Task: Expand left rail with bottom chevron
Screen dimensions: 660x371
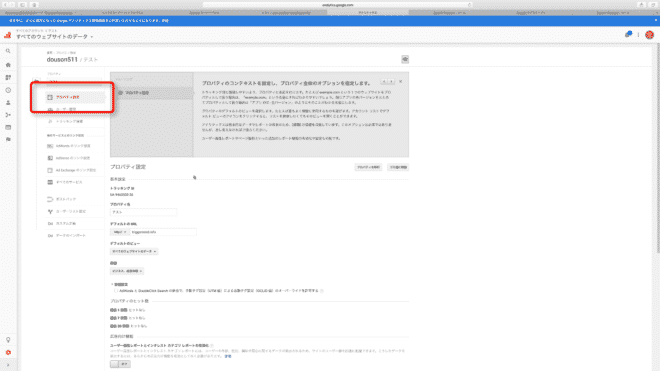Action: tap(8, 365)
